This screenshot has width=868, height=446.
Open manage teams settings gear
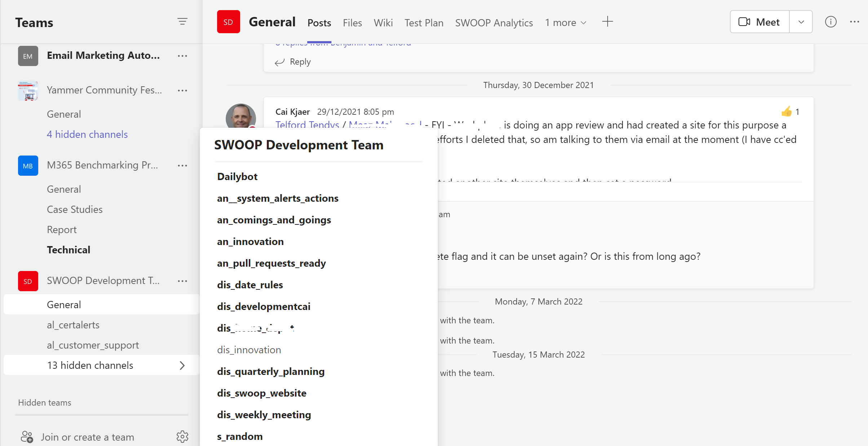tap(182, 437)
